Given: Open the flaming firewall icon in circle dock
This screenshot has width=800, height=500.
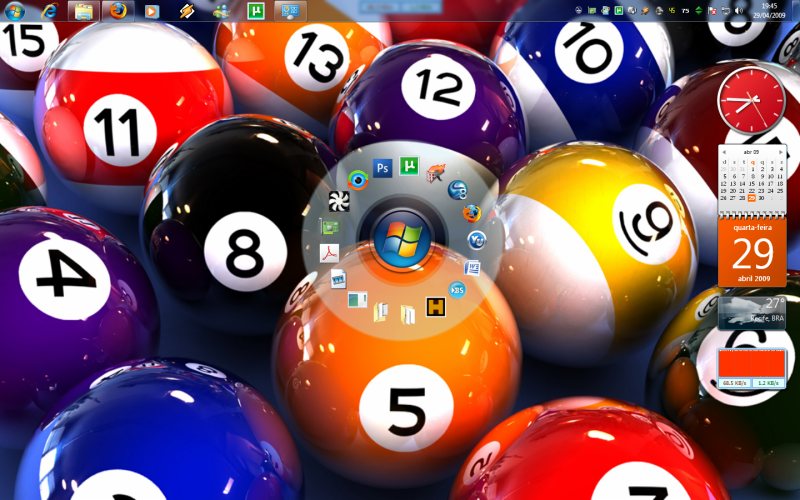Looking at the screenshot, I should point(436,173).
